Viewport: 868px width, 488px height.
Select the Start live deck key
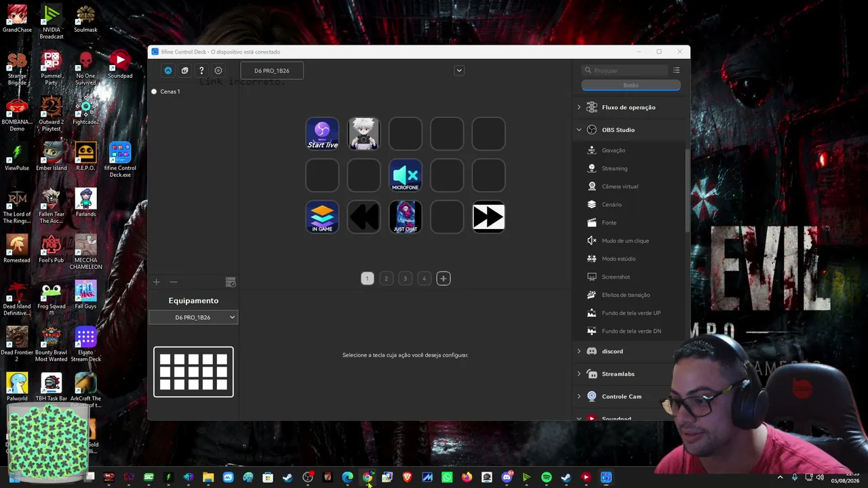pos(322,134)
